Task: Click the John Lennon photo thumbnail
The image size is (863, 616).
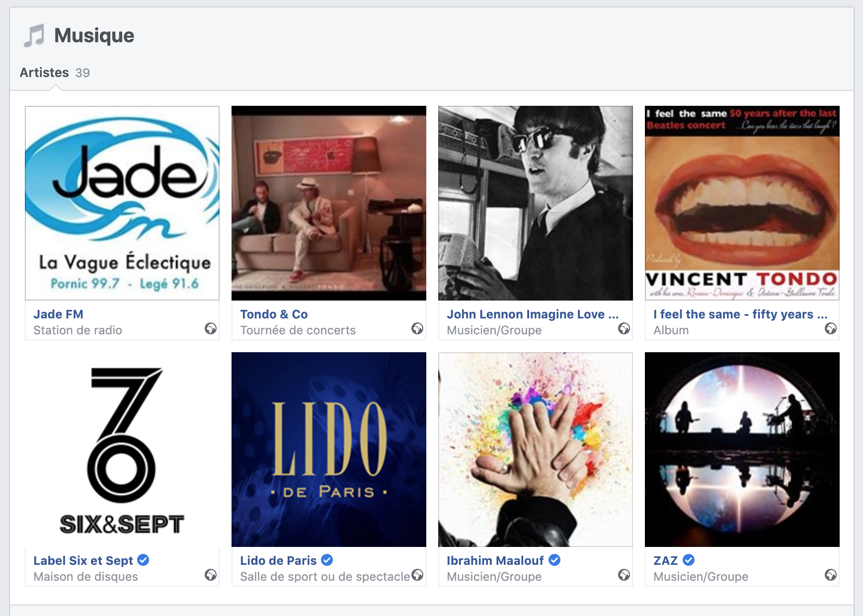Action: point(536,203)
